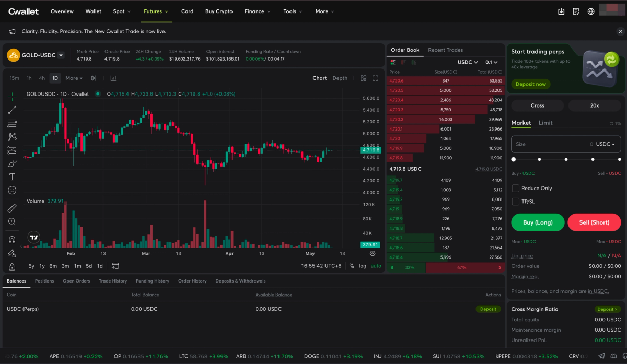627x364 pixels.
Task: Select the crosshair cursor tool
Action: tap(12, 96)
